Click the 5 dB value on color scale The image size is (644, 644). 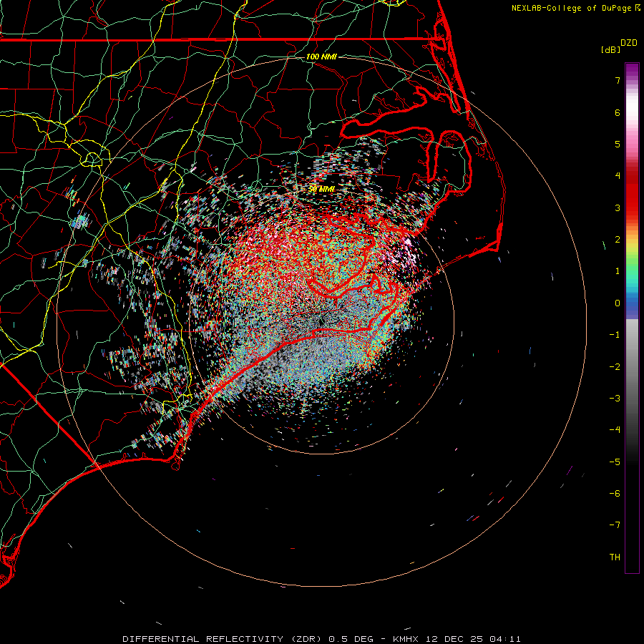point(618,144)
